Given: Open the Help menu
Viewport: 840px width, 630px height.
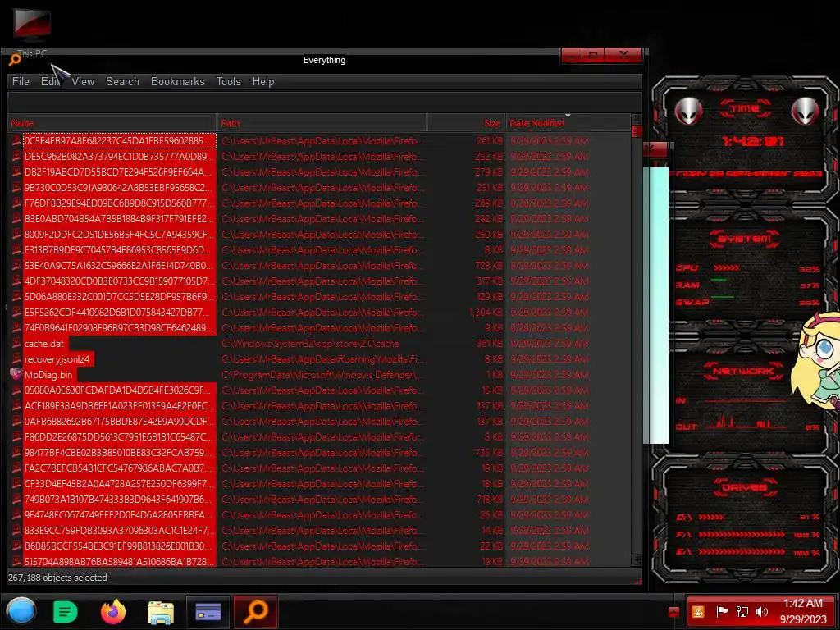Looking at the screenshot, I should point(263,81).
